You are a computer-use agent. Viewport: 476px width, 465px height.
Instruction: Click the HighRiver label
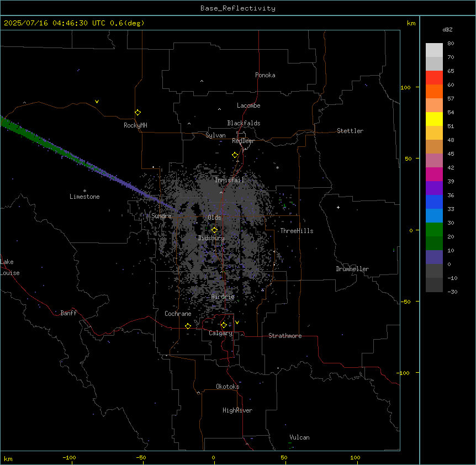[x=237, y=410]
